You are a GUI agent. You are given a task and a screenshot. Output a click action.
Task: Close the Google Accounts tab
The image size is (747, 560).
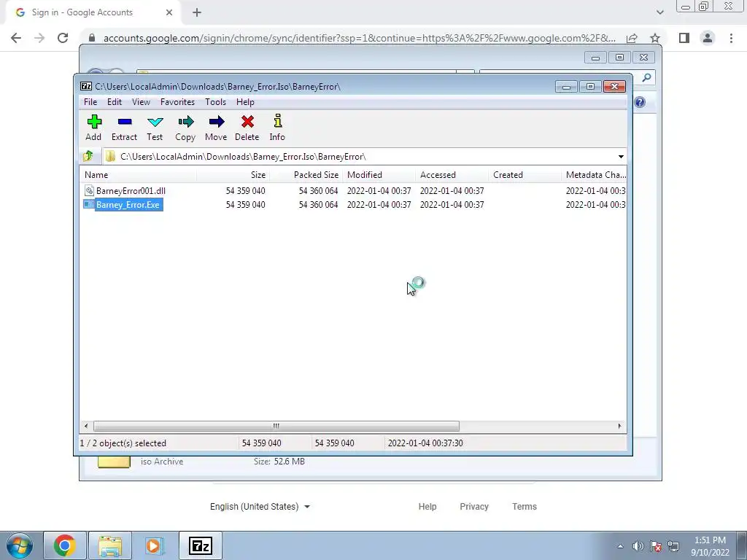tap(169, 12)
